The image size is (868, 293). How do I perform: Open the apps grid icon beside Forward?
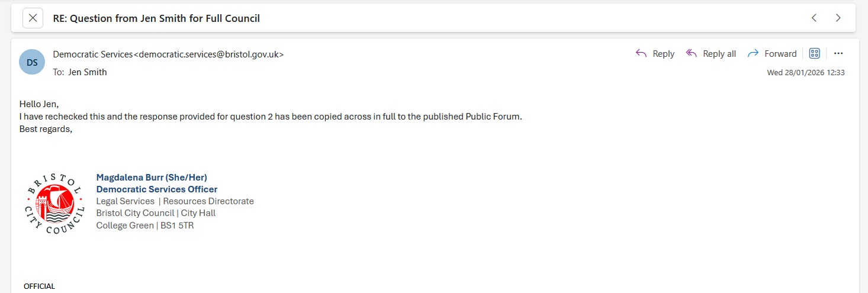click(814, 53)
